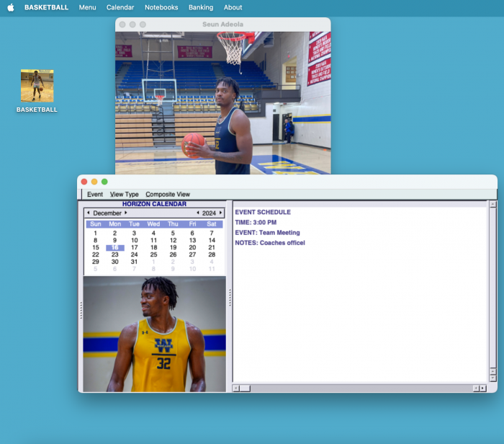
Task: Select December 16 highlighted date
Action: pyautogui.click(x=114, y=248)
